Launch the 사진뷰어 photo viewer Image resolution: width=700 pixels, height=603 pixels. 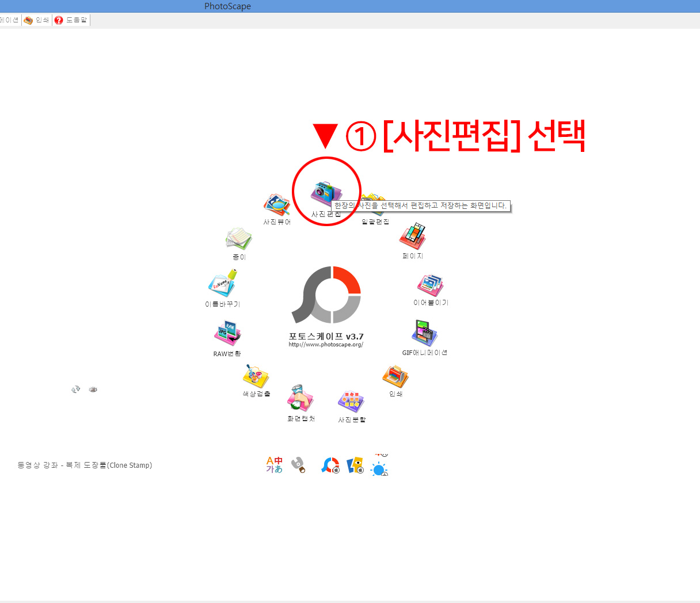[277, 205]
